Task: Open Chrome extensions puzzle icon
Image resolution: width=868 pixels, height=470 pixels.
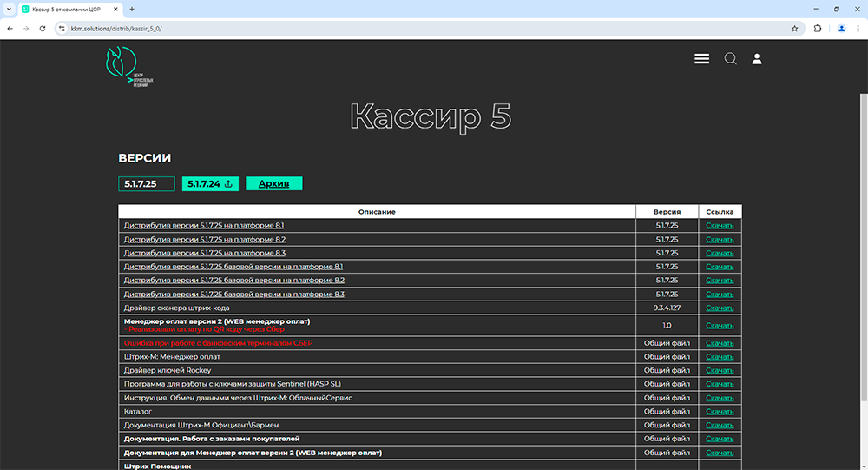Action: [818, 28]
